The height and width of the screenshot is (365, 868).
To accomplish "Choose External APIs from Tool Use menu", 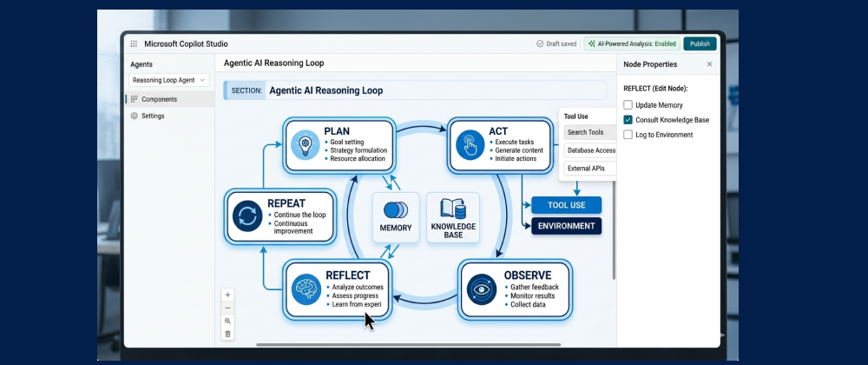I will point(590,169).
